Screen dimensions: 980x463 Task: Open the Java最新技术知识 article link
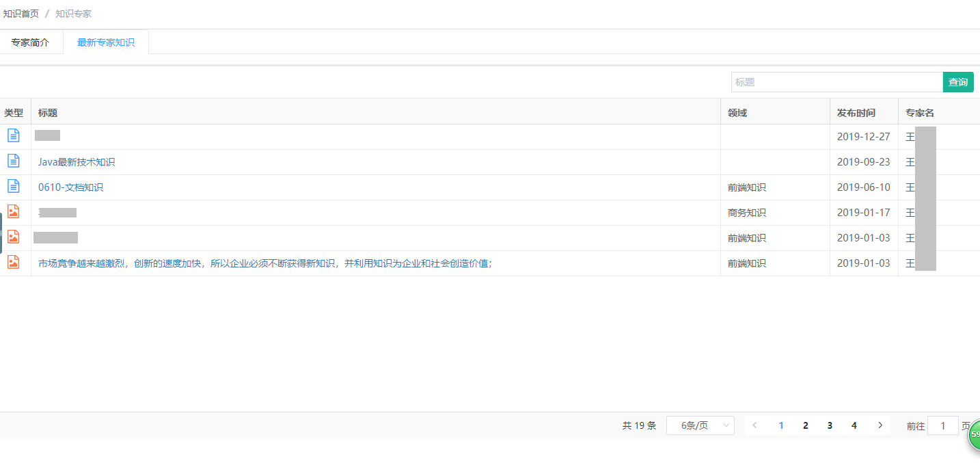pos(77,162)
